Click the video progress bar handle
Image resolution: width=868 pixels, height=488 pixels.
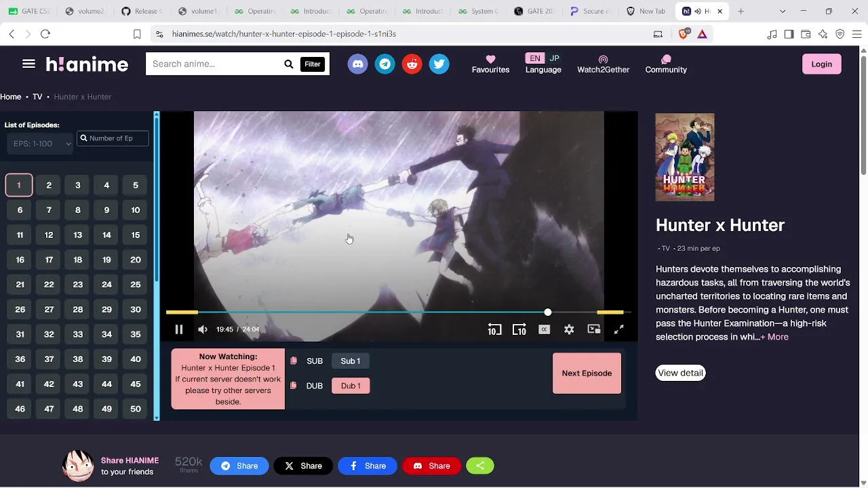[548, 312]
